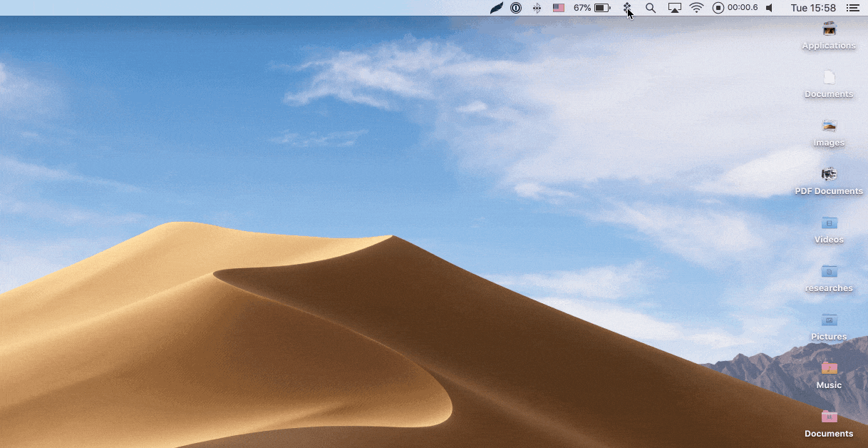Click the Bluetooth status icon

(x=537, y=8)
